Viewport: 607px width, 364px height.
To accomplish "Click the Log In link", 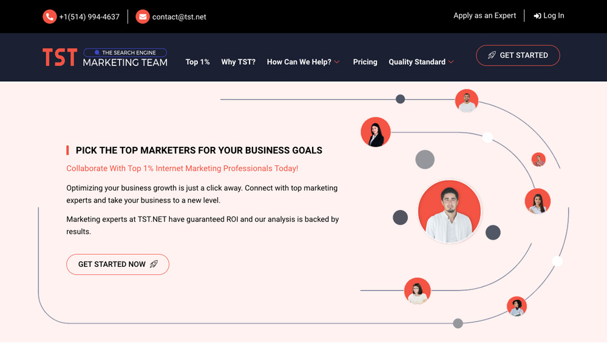I will [554, 16].
